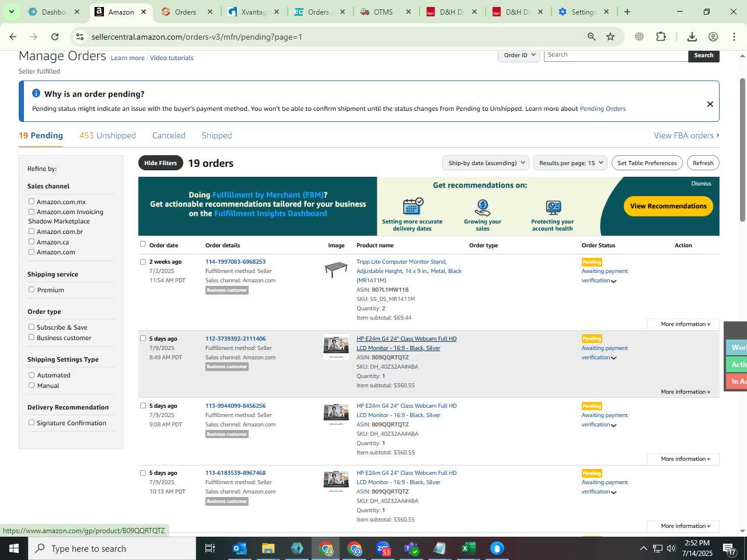Click the Hide Filters button

pyautogui.click(x=160, y=163)
